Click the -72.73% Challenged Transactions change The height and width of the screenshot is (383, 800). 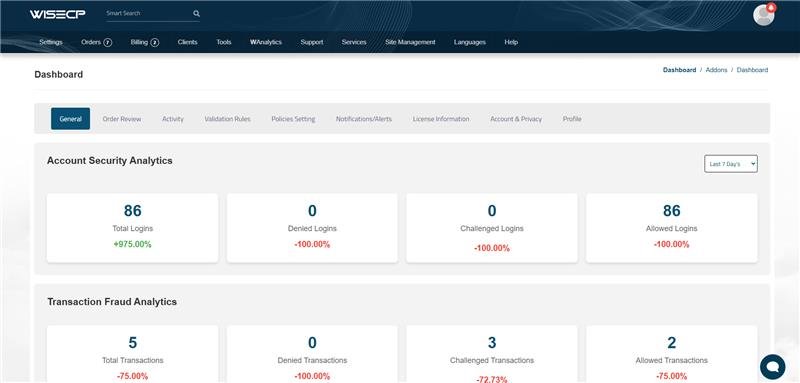[x=492, y=379]
